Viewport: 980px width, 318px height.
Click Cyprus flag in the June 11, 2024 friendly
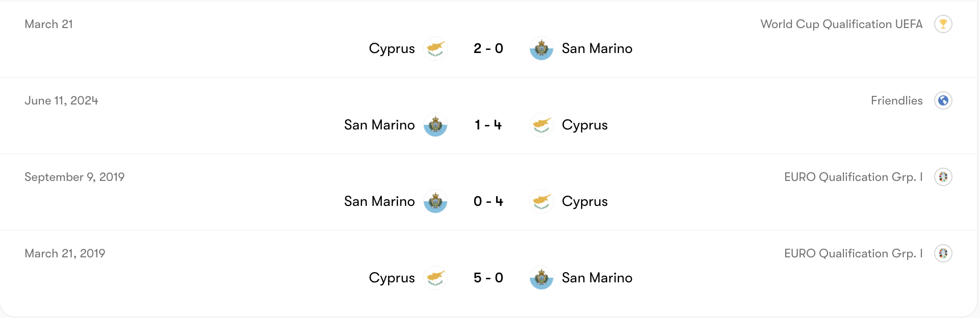541,125
